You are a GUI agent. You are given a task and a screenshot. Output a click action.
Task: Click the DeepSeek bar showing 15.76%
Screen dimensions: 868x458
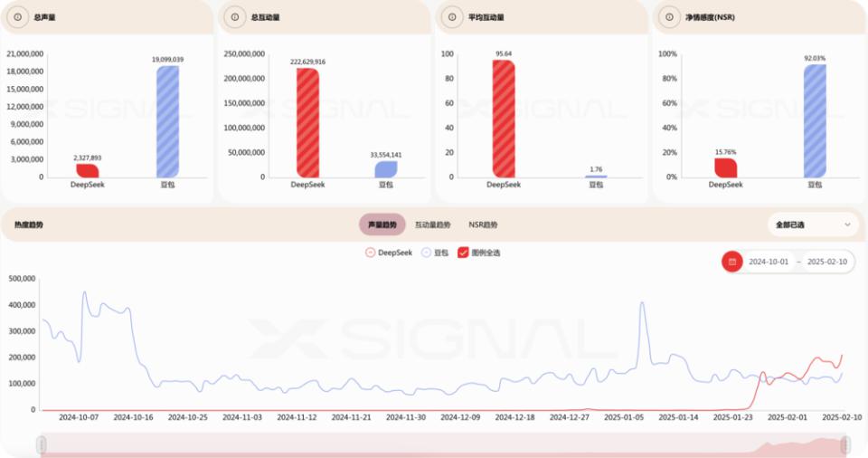pyautogui.click(x=726, y=168)
